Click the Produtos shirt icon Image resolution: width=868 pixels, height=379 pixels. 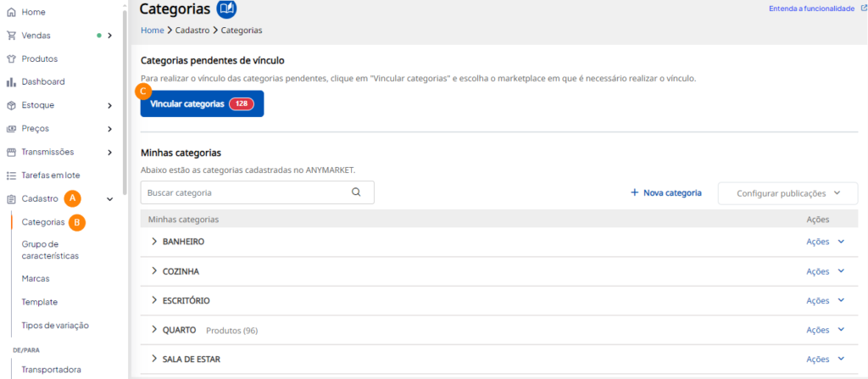(x=10, y=59)
